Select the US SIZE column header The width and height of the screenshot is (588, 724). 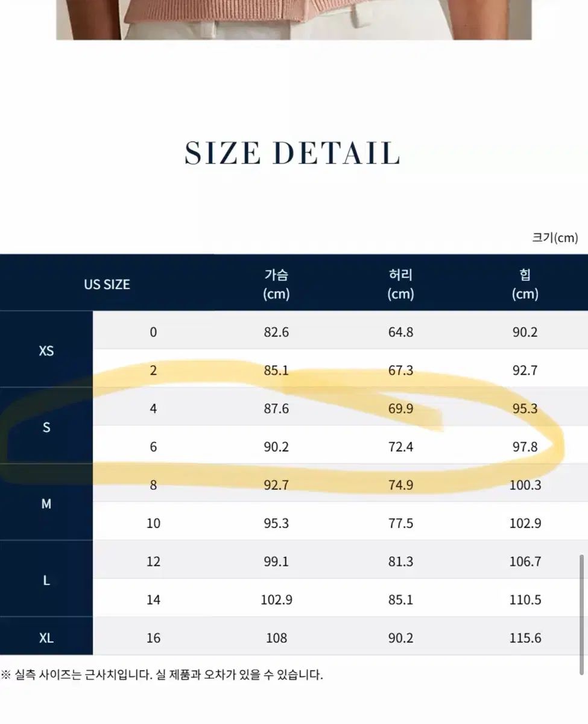click(x=107, y=284)
